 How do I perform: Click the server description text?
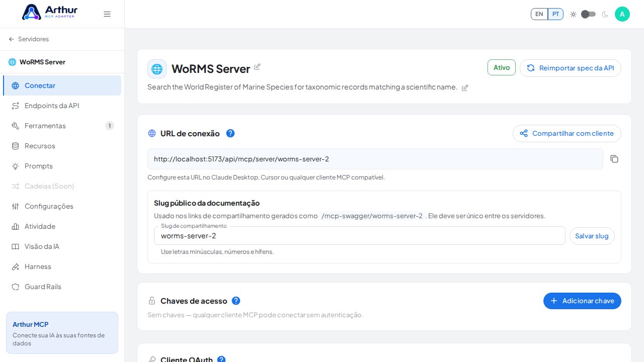coord(302,87)
